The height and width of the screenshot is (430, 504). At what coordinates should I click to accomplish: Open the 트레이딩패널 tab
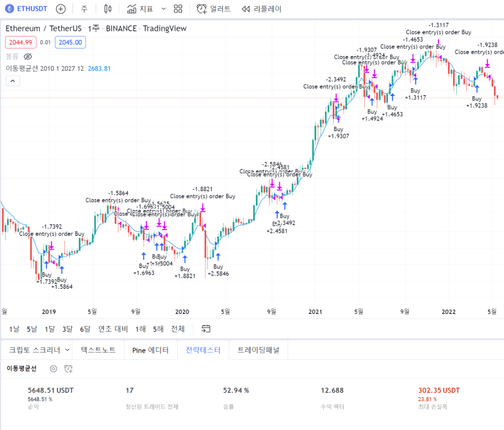point(258,350)
